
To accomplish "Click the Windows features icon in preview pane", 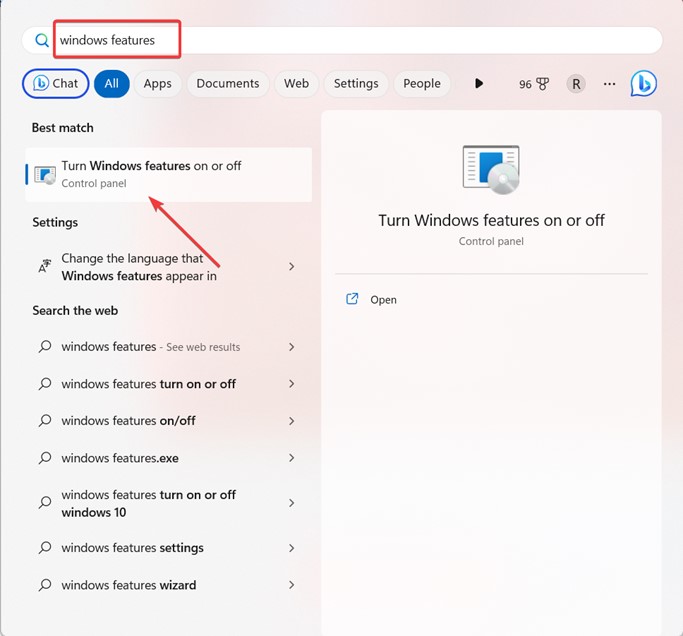I will click(x=491, y=169).
